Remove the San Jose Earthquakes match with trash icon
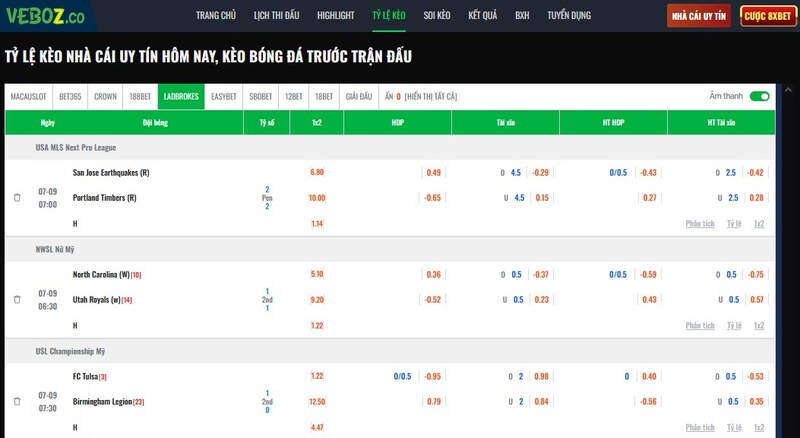The image size is (800, 438). click(x=17, y=198)
